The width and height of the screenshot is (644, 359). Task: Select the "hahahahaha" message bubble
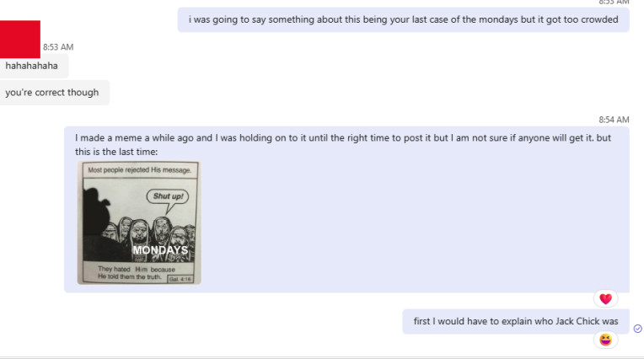tap(34, 66)
